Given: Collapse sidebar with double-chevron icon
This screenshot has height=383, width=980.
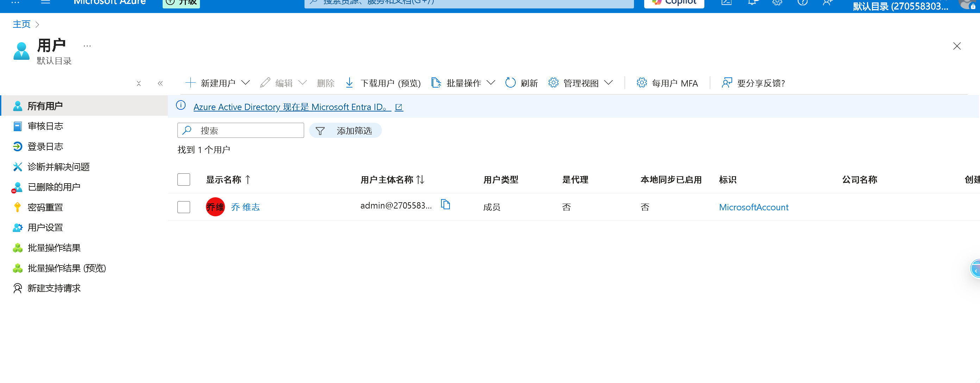Looking at the screenshot, I should click(x=160, y=83).
